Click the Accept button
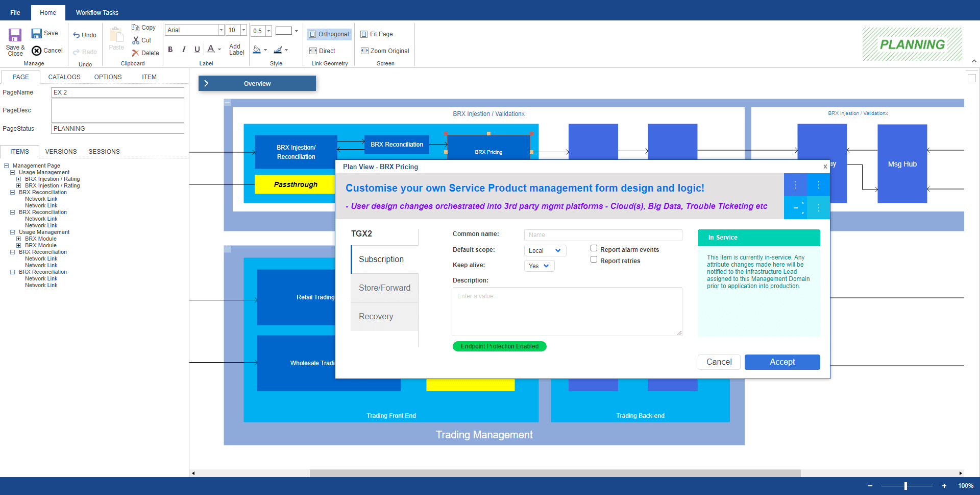Image resolution: width=980 pixels, height=495 pixels. 782,362
